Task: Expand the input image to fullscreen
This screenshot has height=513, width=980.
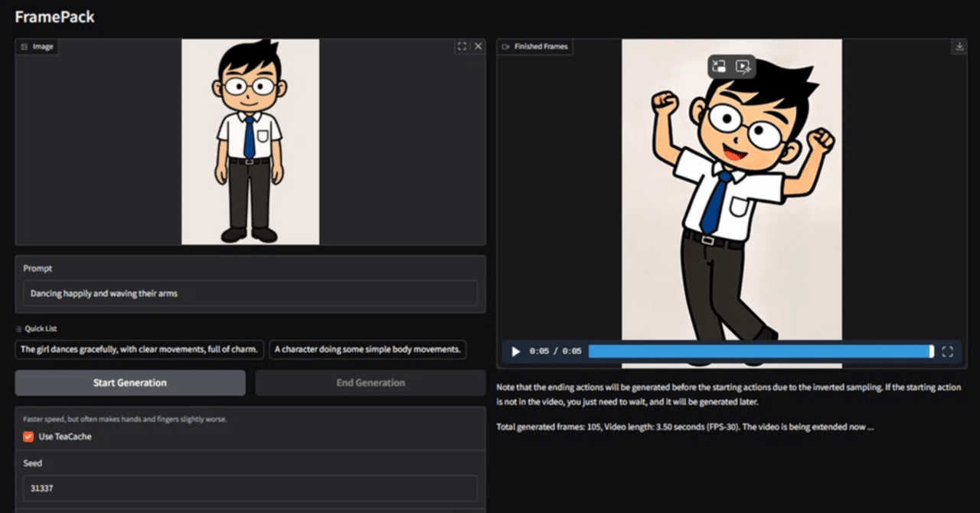Action: coord(462,47)
